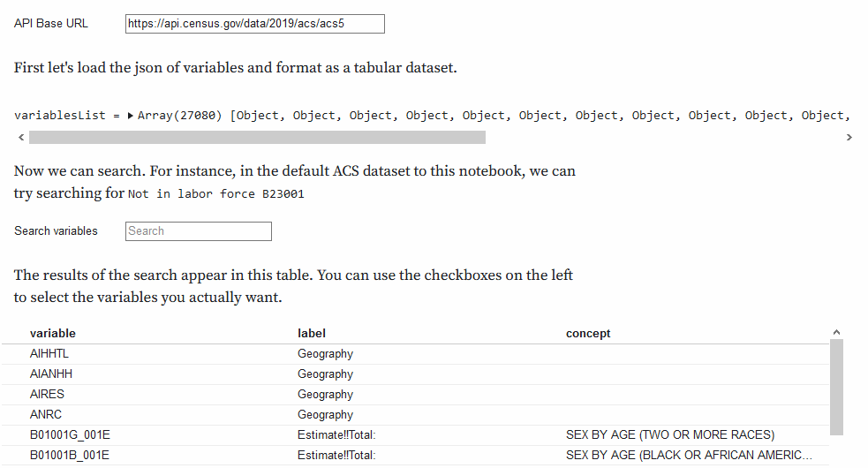The image size is (868, 468).
Task: Click the right arrow of horizontal scrollbar
Action: [849, 138]
